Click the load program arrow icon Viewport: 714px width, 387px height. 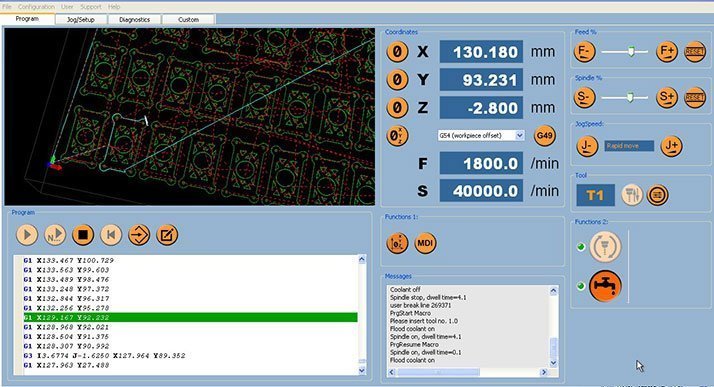pyautogui.click(x=139, y=235)
